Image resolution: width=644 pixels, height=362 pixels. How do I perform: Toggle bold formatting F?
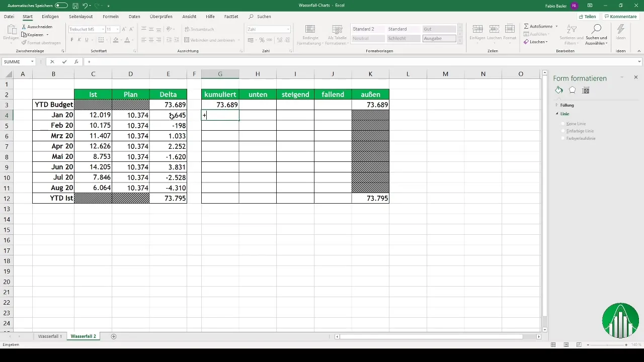tap(72, 40)
